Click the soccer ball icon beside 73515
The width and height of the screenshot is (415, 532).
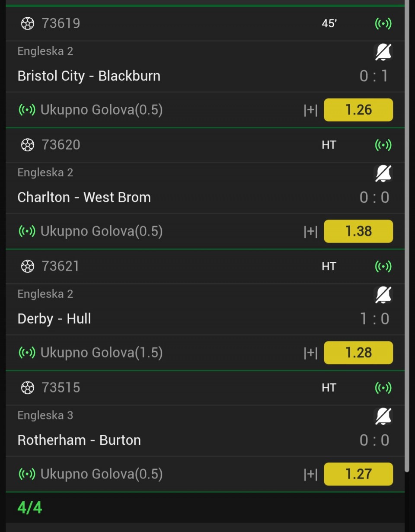(27, 388)
